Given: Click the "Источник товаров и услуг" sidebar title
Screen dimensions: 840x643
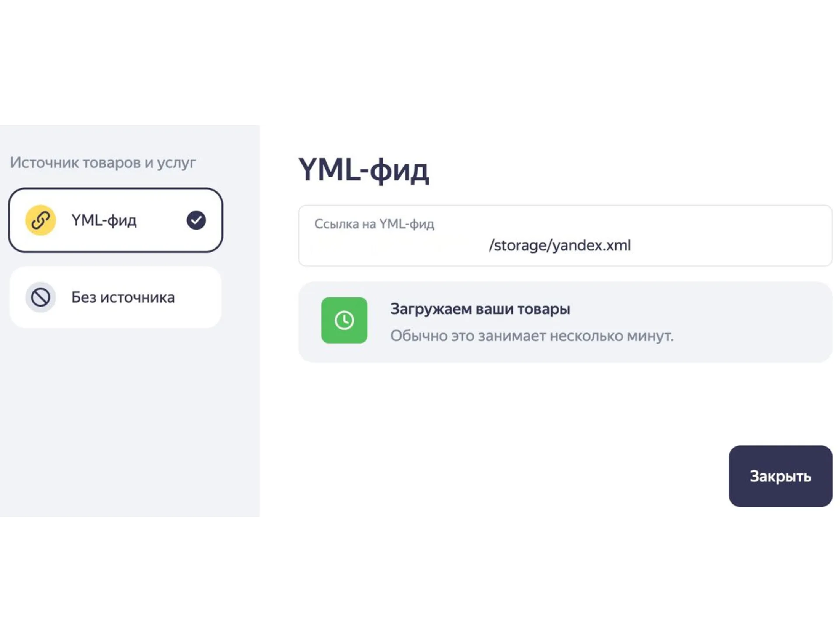Looking at the screenshot, I should click(103, 163).
